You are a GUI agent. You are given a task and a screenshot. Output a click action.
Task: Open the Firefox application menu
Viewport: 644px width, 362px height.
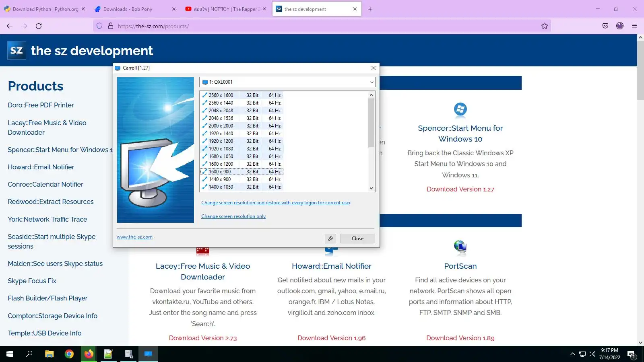[x=634, y=26]
